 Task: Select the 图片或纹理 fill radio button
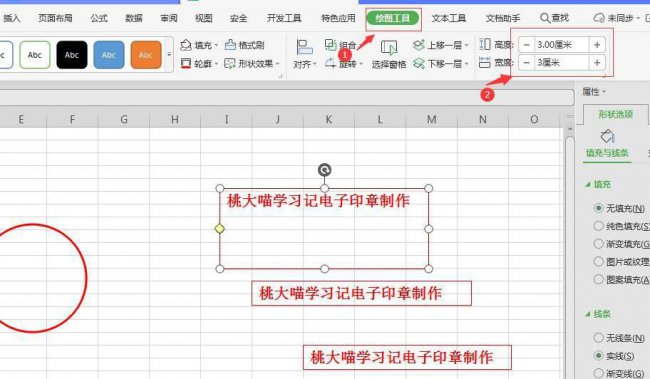pos(598,261)
